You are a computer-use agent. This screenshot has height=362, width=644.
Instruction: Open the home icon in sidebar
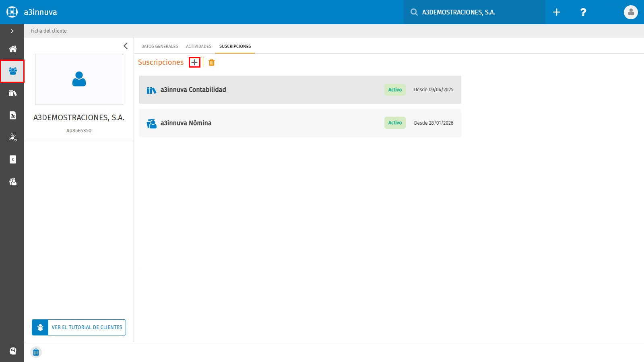point(13,49)
